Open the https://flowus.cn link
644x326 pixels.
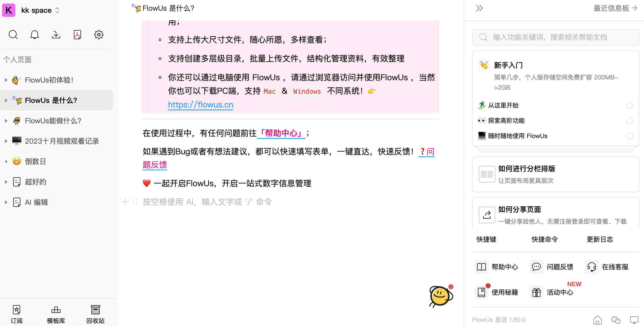click(200, 105)
